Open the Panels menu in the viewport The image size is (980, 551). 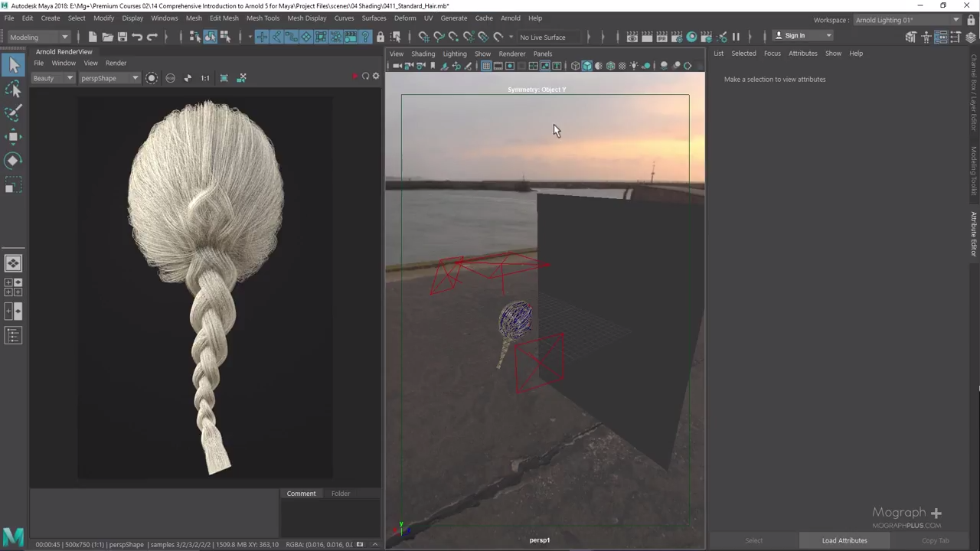point(542,54)
